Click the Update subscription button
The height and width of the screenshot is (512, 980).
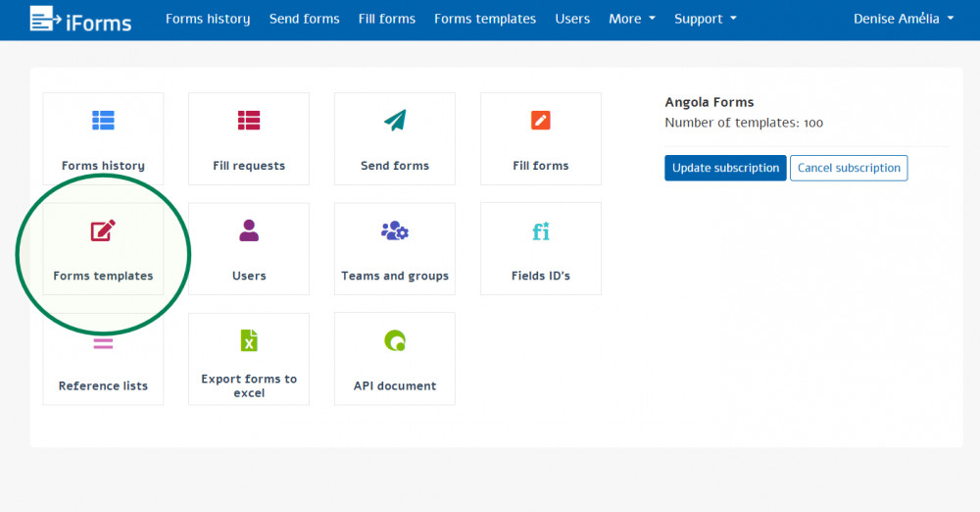pyautogui.click(x=725, y=168)
